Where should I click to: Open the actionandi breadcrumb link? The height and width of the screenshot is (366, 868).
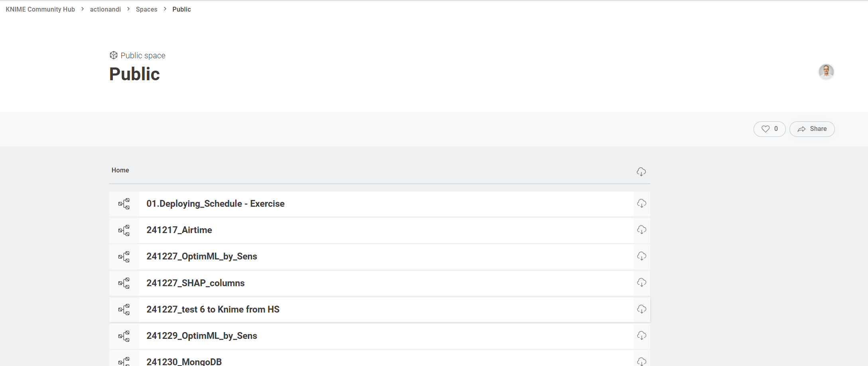pos(105,9)
